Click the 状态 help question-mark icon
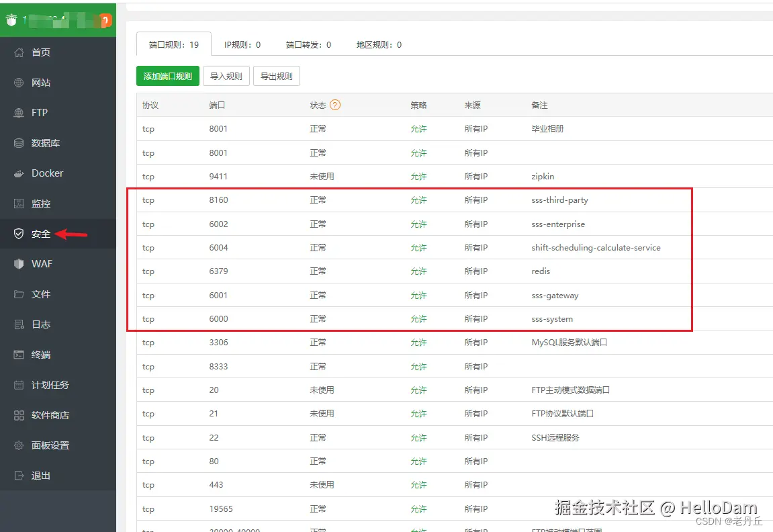 335,105
